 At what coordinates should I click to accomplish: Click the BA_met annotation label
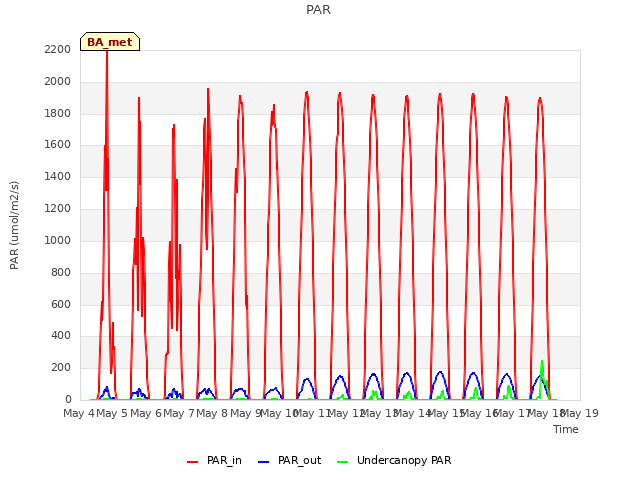[110, 42]
